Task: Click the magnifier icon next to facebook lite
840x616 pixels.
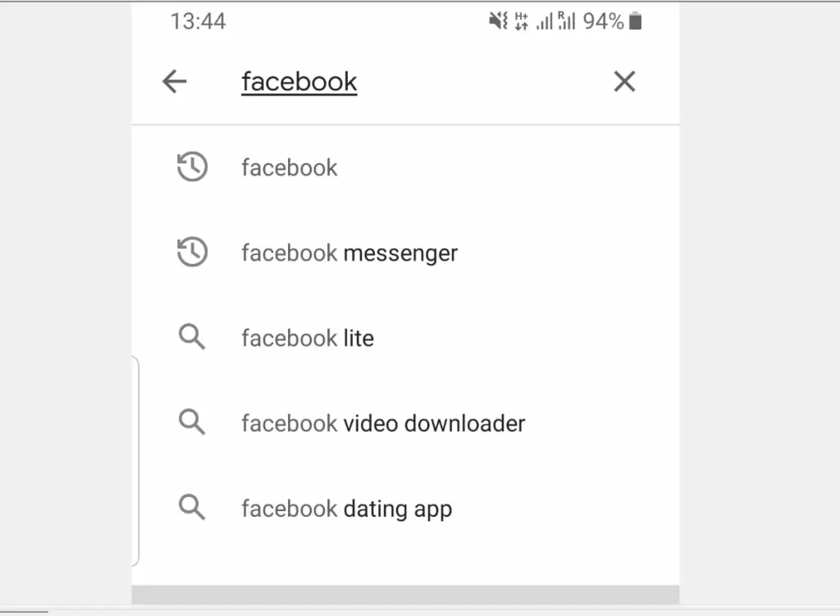Action: (192, 337)
